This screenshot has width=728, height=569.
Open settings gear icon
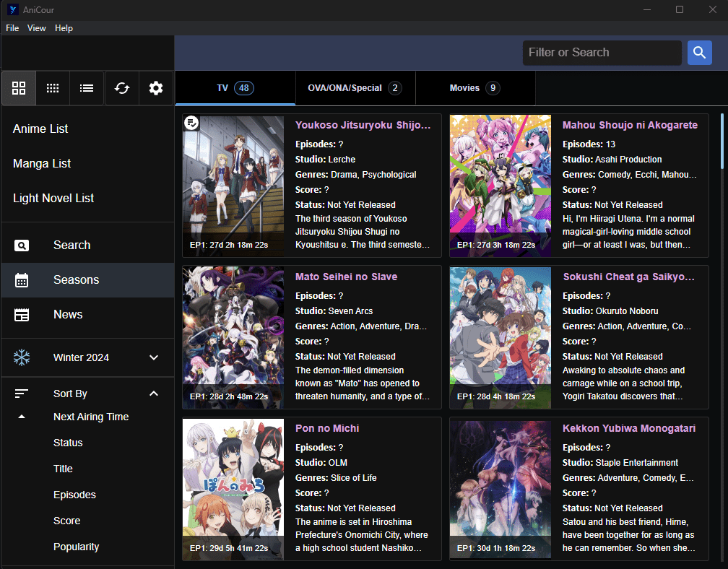156,88
